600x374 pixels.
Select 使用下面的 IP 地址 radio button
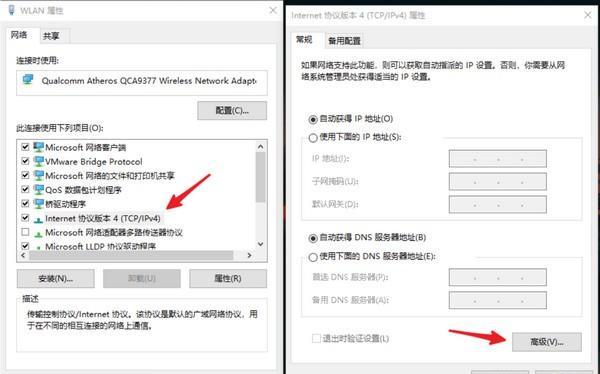[x=313, y=138]
